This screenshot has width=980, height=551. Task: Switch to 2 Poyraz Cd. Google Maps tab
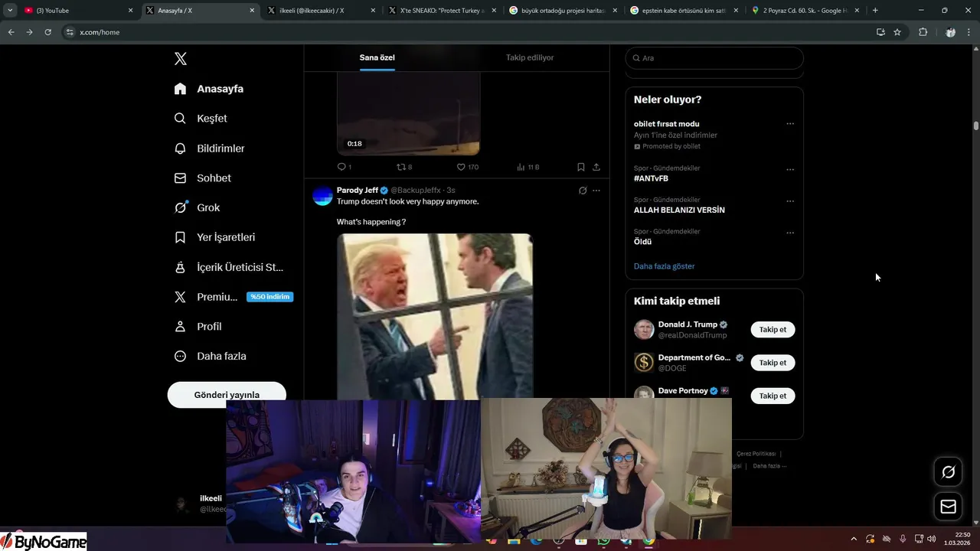click(807, 11)
